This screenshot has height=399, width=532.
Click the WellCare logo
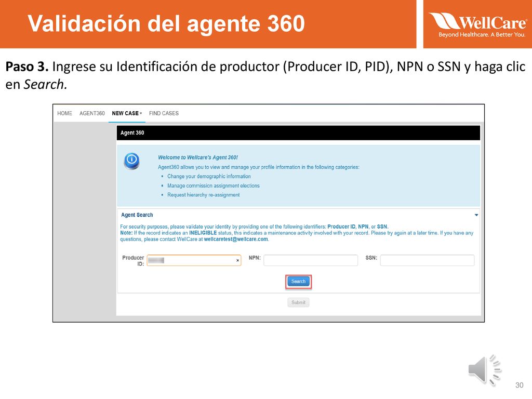pos(478,24)
